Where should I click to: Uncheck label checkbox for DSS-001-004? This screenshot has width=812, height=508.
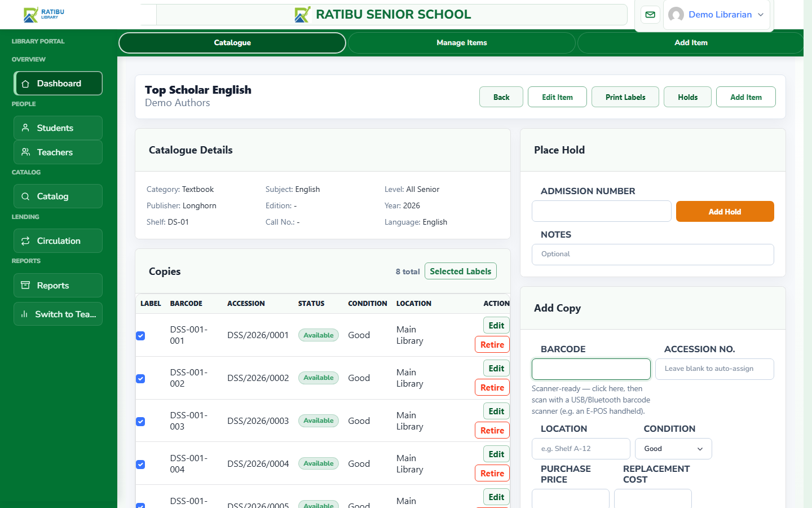point(140,465)
